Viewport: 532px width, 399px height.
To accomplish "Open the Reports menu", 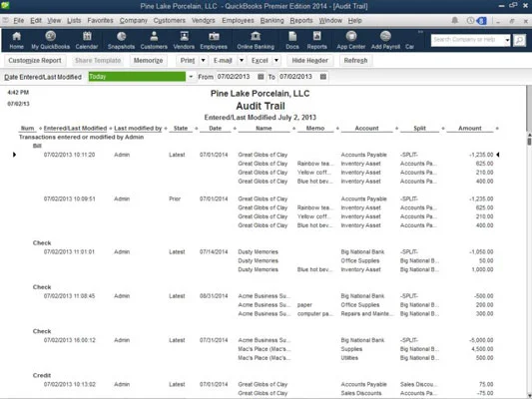I will coord(301,20).
